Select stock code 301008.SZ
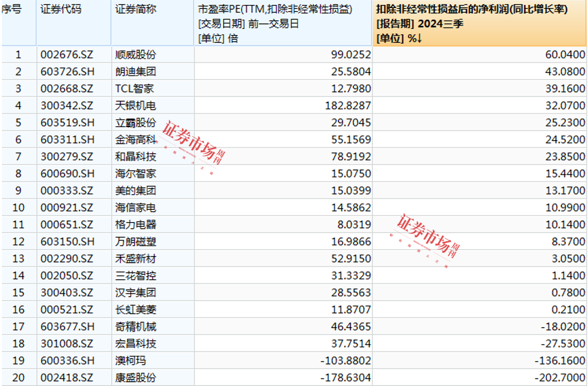This screenshot has width=588, height=386. (67, 344)
